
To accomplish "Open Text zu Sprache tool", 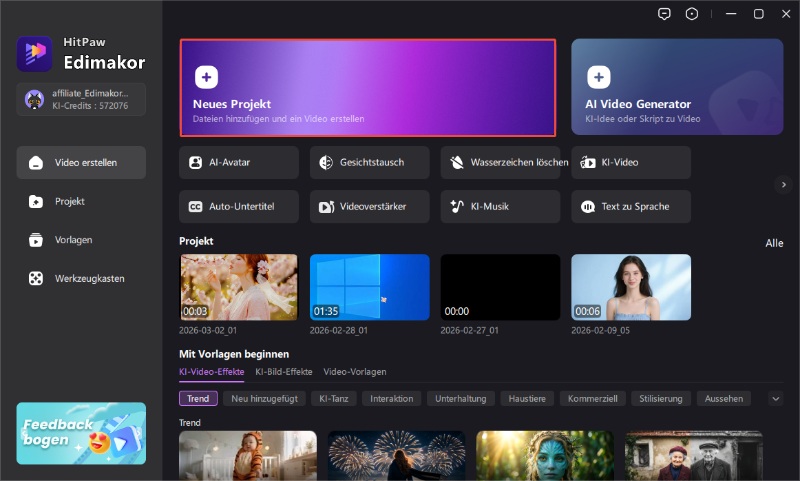I will 630,206.
